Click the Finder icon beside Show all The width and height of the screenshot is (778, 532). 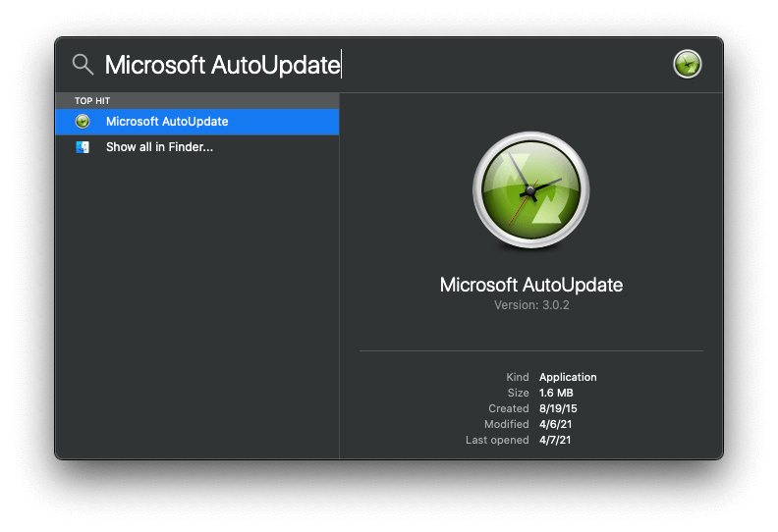click(x=83, y=147)
